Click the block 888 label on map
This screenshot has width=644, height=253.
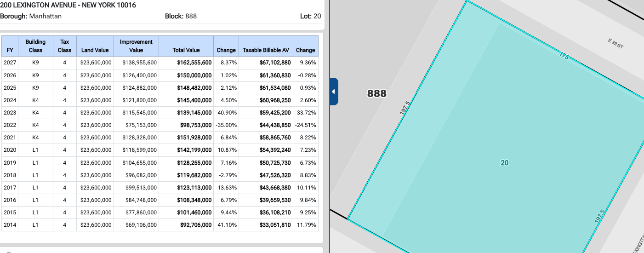(377, 94)
